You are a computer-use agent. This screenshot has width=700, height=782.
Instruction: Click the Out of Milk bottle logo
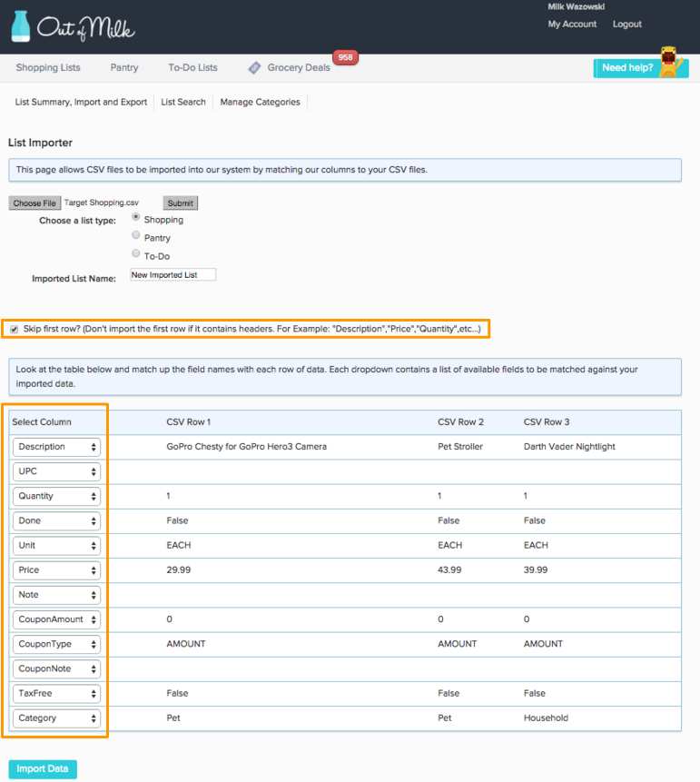click(21, 26)
